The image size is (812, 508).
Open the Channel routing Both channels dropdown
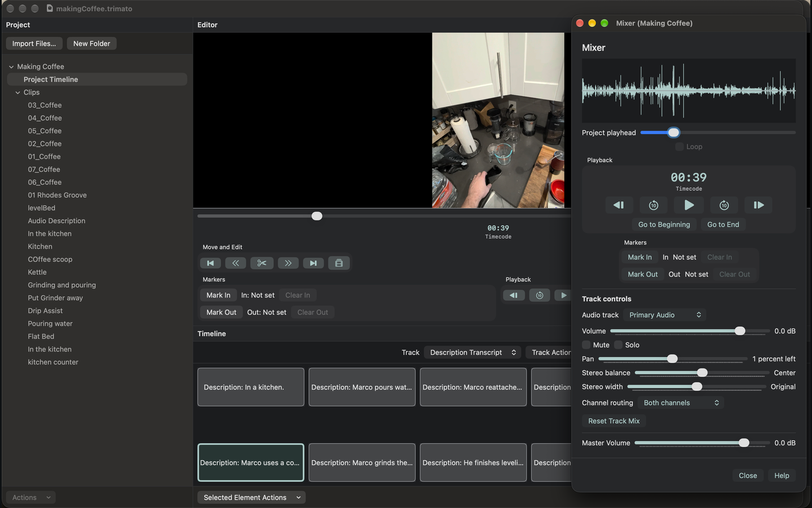pos(681,403)
